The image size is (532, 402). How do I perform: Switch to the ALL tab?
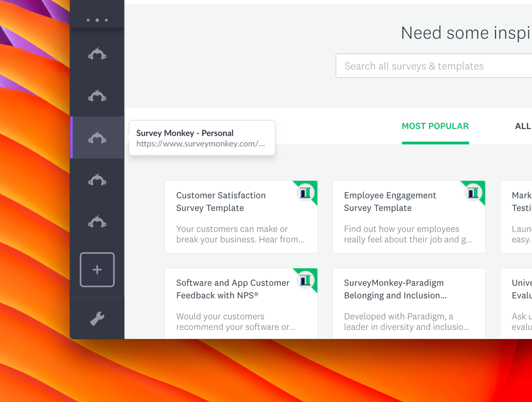point(523,126)
